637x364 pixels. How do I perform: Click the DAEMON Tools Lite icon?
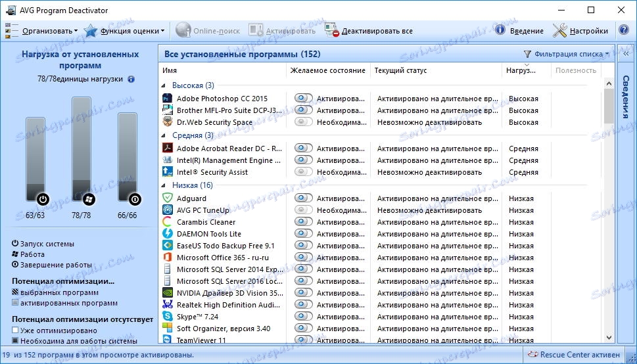(x=168, y=234)
